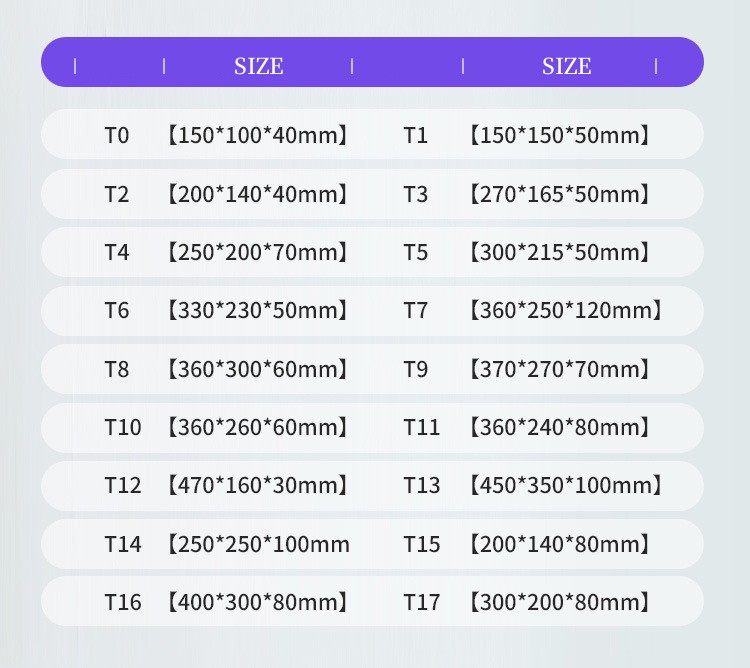Viewport: 750px width, 668px height.
Task: Click the 470*160*30mm dimension text
Action: [x=257, y=486]
